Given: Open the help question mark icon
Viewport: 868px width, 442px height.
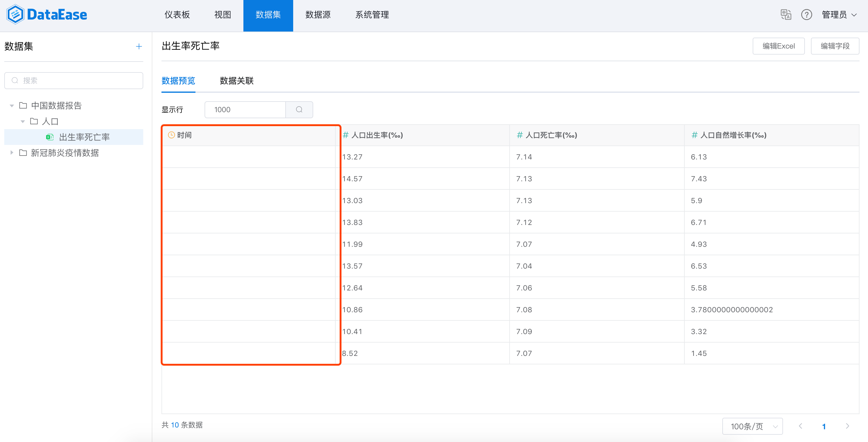Looking at the screenshot, I should pyautogui.click(x=806, y=15).
